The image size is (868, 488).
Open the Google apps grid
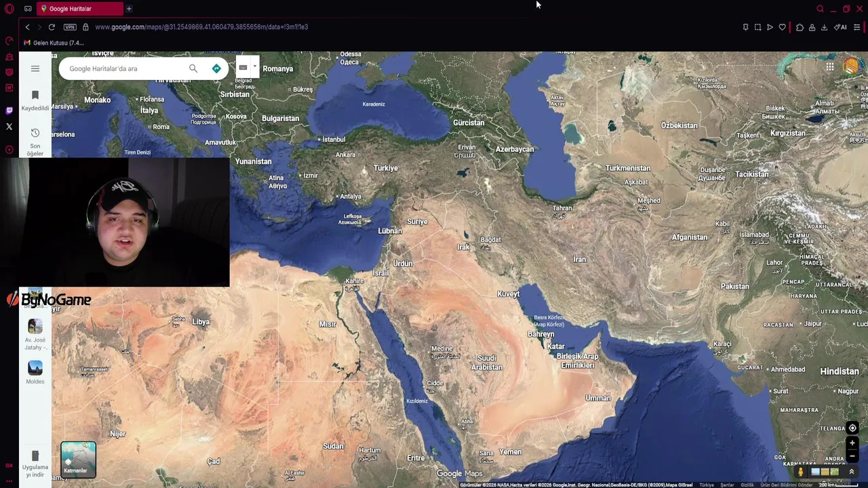(830, 66)
